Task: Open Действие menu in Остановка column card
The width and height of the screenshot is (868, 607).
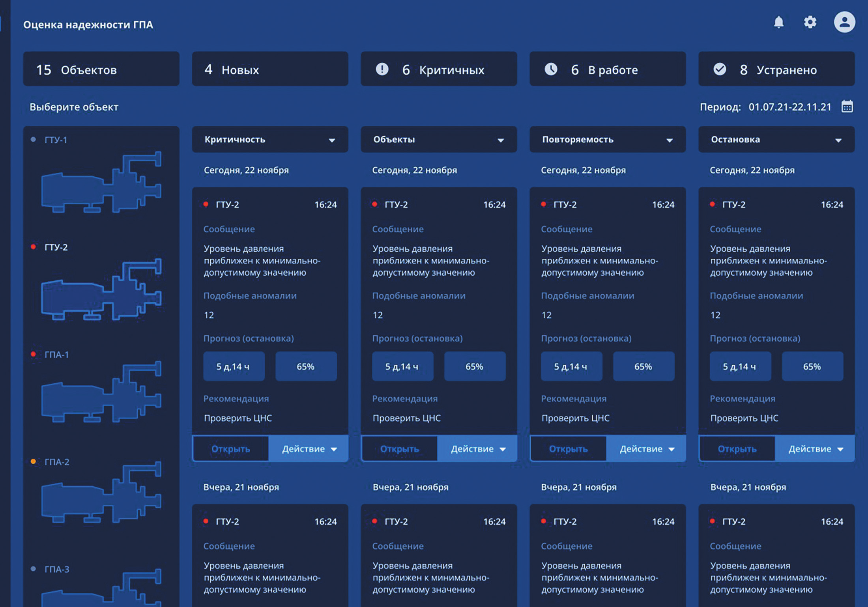Action: [815, 449]
